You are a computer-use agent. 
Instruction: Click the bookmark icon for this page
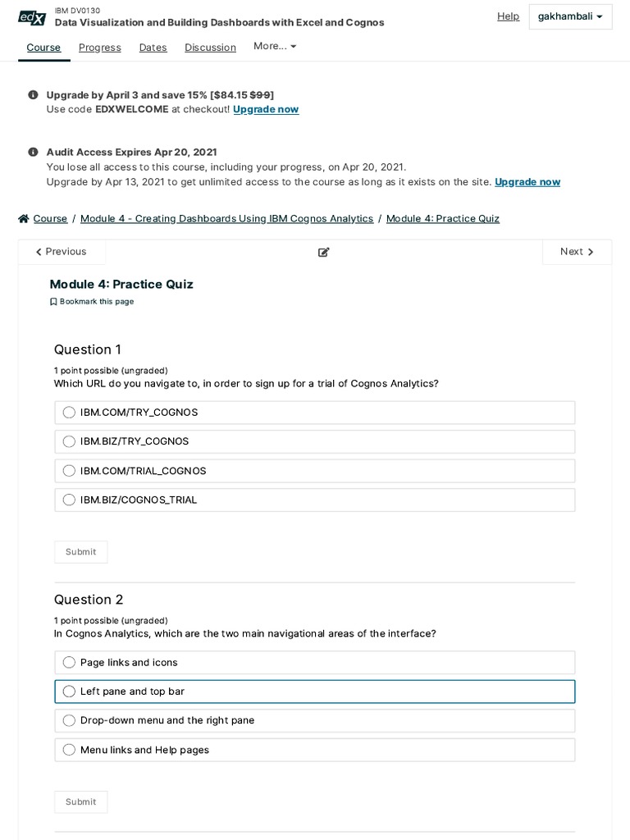coord(53,302)
